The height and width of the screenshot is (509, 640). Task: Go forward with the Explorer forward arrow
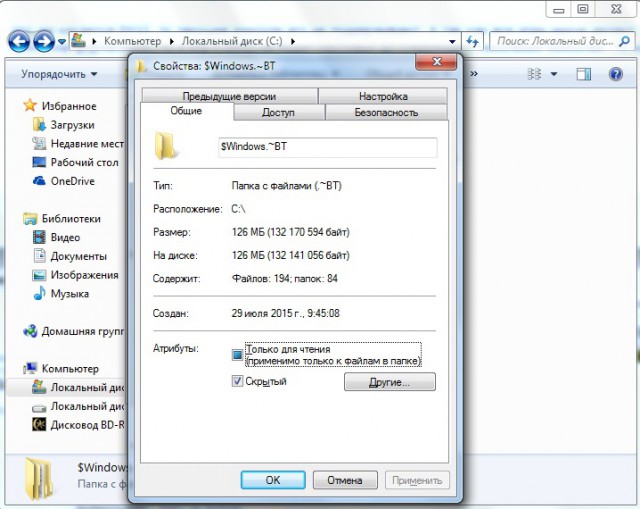click(44, 41)
